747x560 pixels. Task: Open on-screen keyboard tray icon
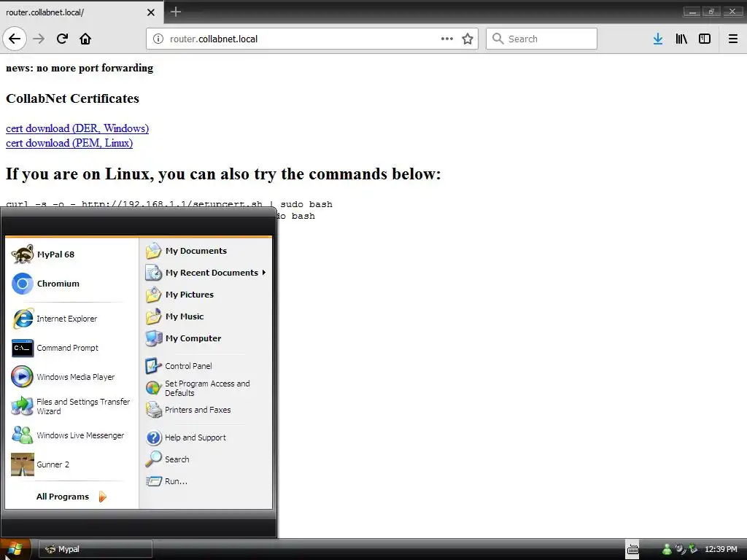pos(632,549)
